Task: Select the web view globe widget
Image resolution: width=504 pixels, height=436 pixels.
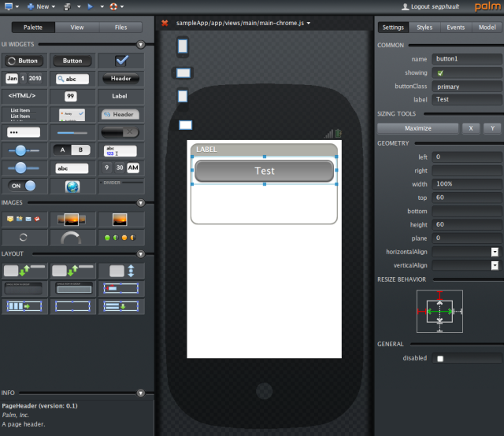Action: point(72,187)
